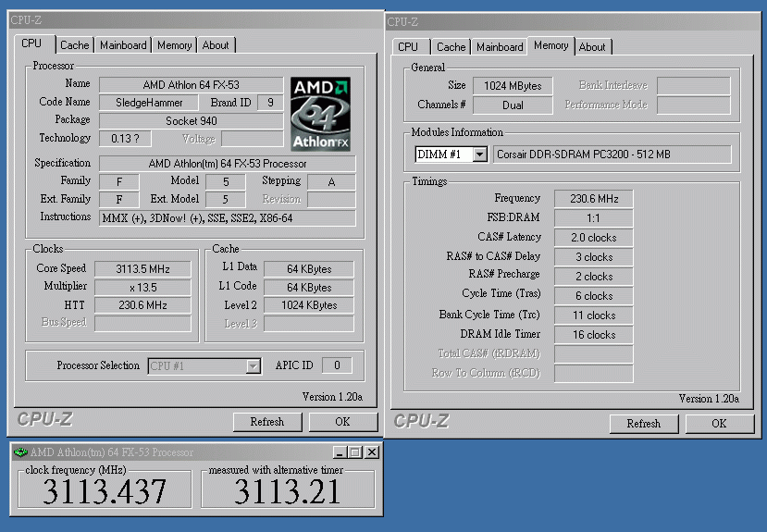Open the Processor Selection CPU #1 dropdown
This screenshot has height=532, width=767.
253,365
